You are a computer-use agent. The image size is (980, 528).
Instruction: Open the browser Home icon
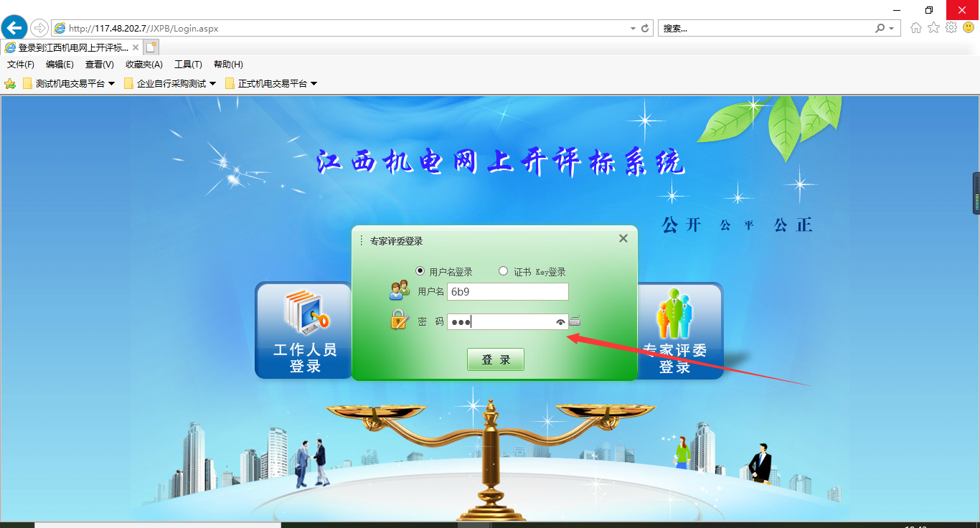coord(916,28)
